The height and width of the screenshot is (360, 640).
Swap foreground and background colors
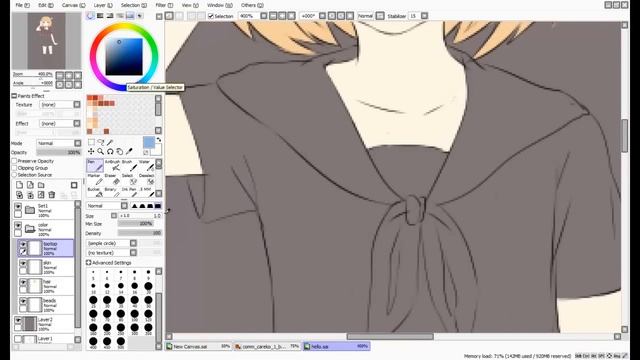pos(159,140)
